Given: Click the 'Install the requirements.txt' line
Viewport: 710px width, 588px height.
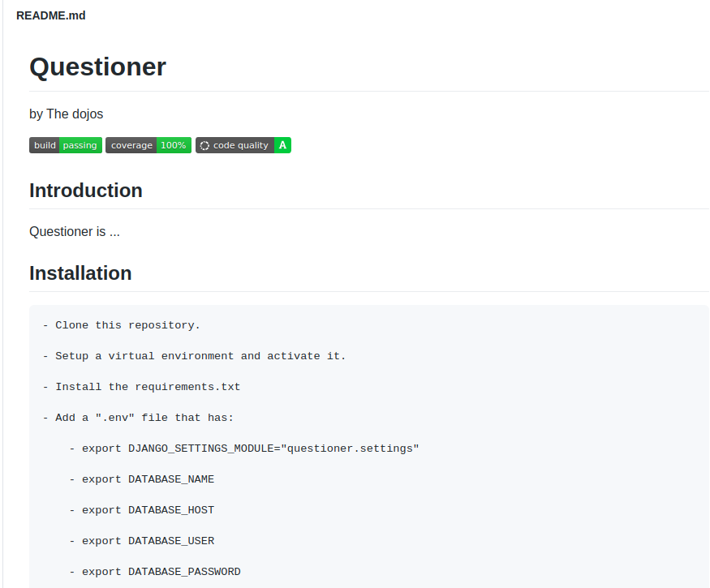Looking at the screenshot, I should [x=141, y=387].
